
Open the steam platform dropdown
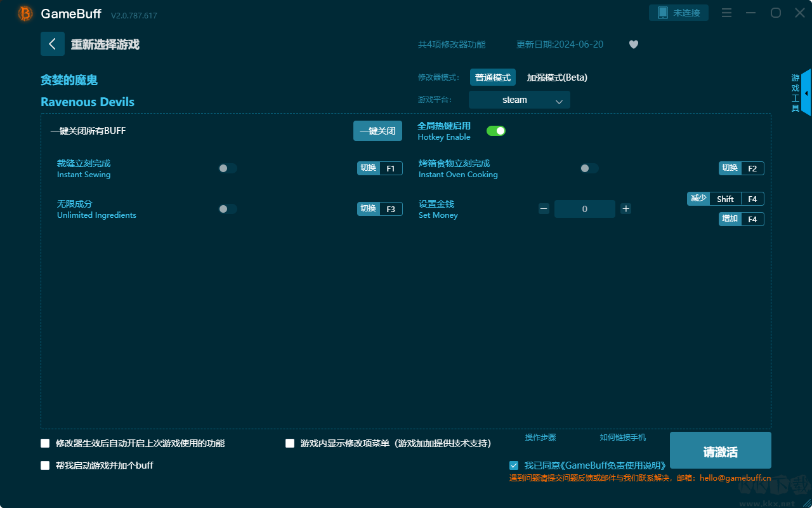point(520,100)
